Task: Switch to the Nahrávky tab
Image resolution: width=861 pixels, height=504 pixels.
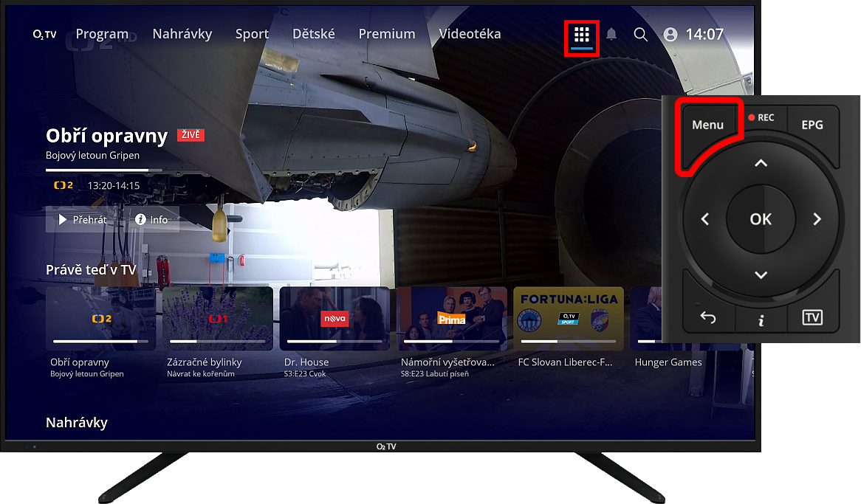Action: click(182, 34)
